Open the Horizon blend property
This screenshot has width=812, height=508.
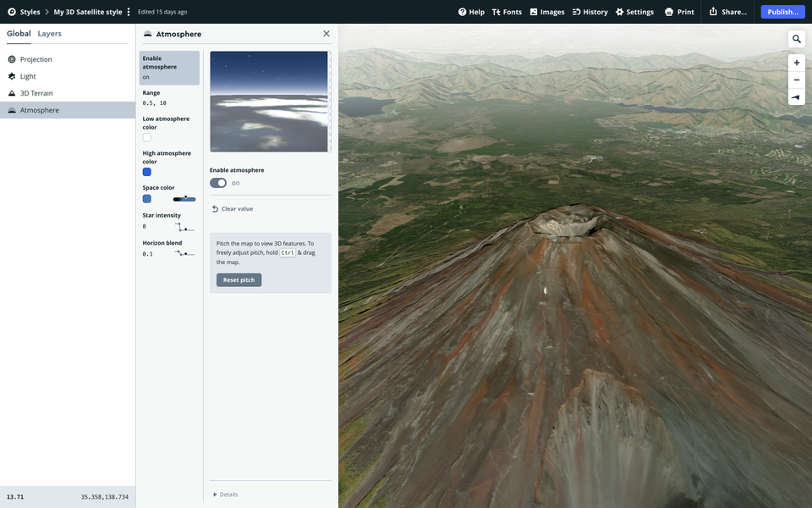(x=169, y=249)
